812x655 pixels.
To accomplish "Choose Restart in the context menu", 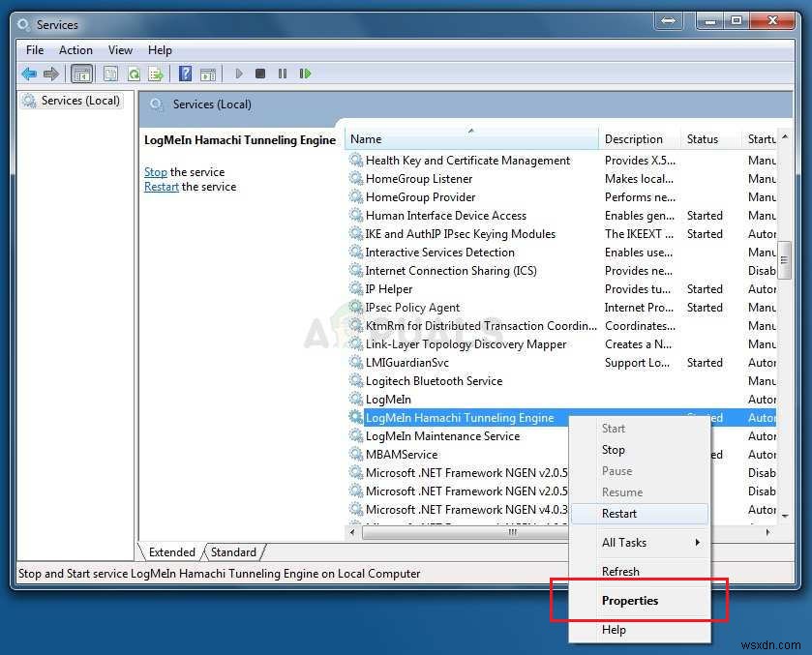I will 640,514.
